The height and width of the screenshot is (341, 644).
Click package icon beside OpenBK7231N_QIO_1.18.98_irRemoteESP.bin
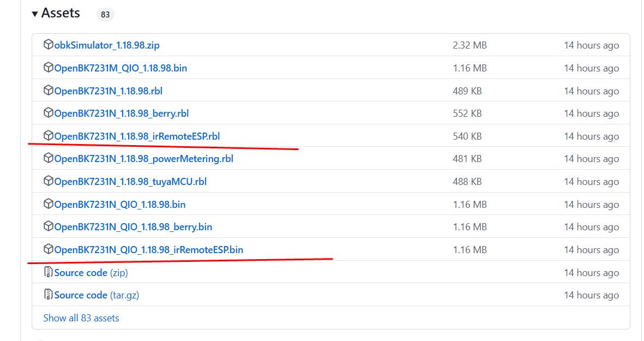tap(49, 249)
